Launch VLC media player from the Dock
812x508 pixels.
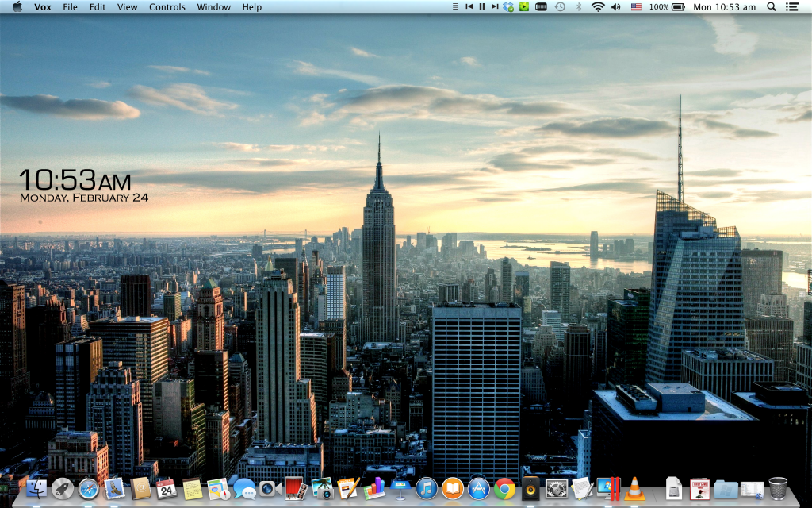coord(634,488)
